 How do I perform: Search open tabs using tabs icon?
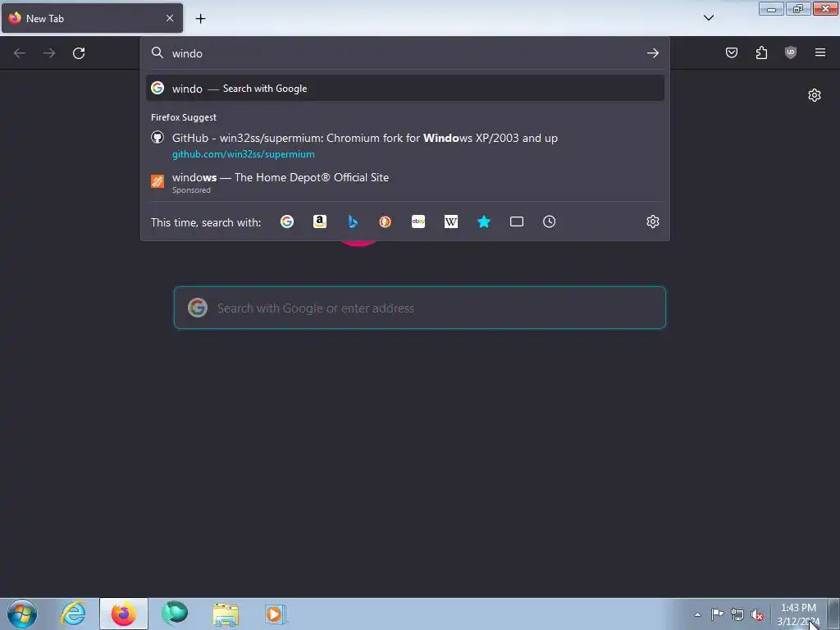click(517, 221)
